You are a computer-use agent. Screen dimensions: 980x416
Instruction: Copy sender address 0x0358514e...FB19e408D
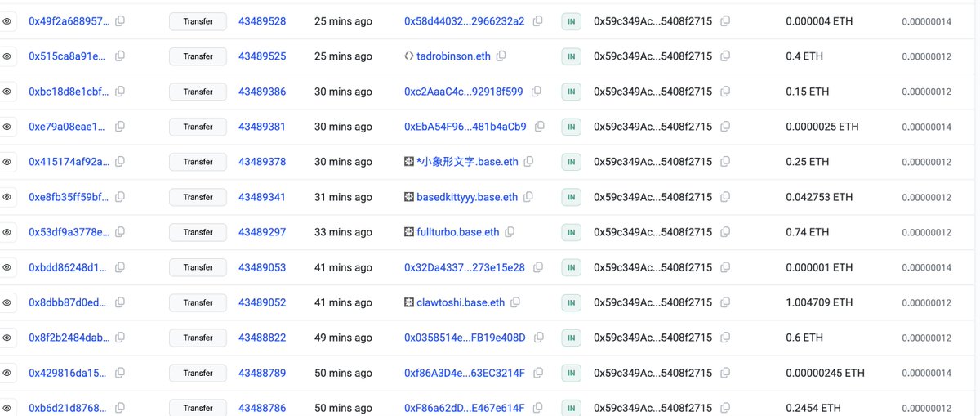(x=538, y=338)
